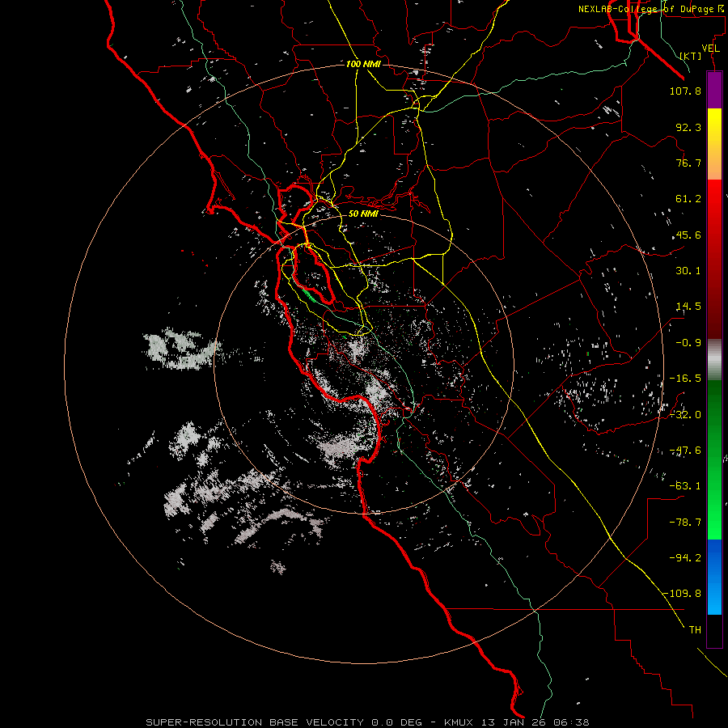This screenshot has height=728, width=728.
Task: Click the 76.7 legend value
Action: [688, 163]
